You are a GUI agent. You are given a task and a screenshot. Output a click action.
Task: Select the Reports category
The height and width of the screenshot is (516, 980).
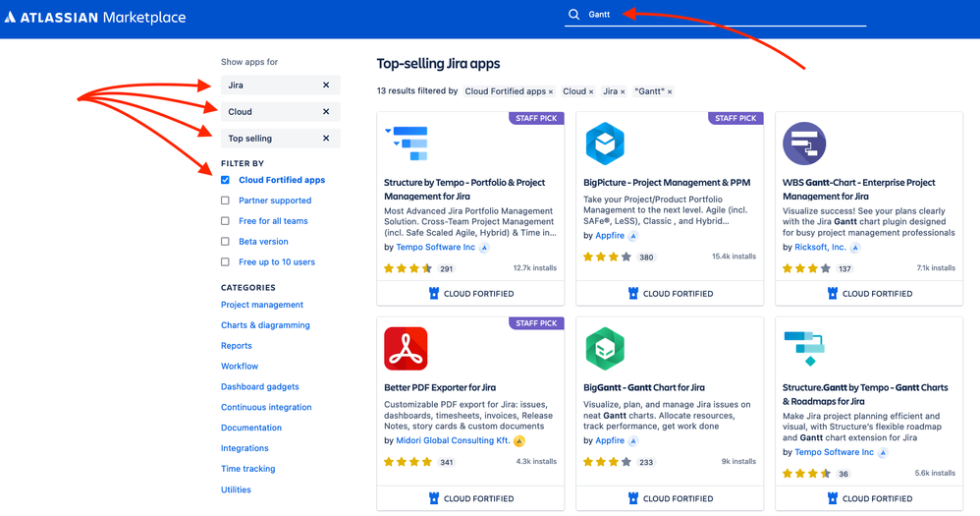coord(237,346)
